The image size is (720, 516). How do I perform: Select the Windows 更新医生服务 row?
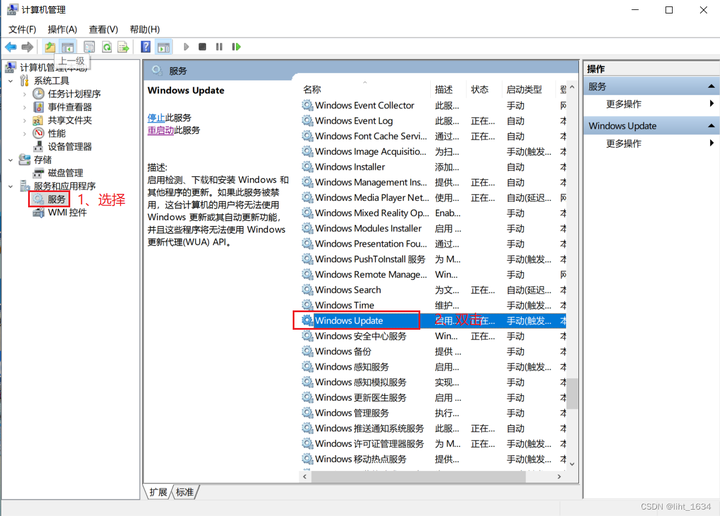tap(433, 398)
